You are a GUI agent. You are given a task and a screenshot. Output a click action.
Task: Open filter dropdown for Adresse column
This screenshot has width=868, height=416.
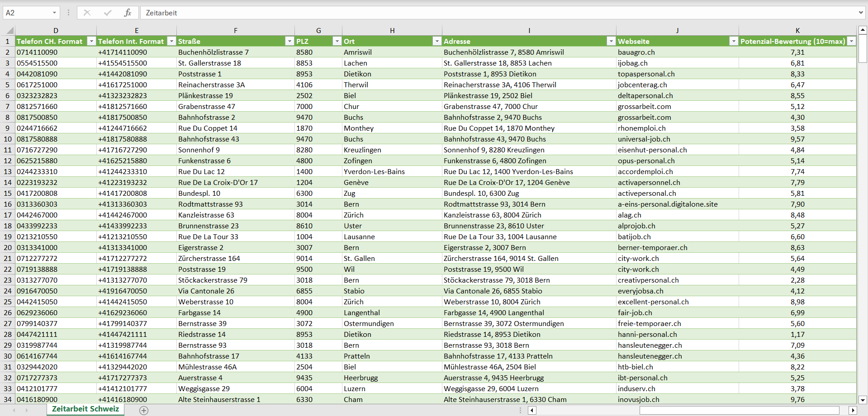point(611,41)
